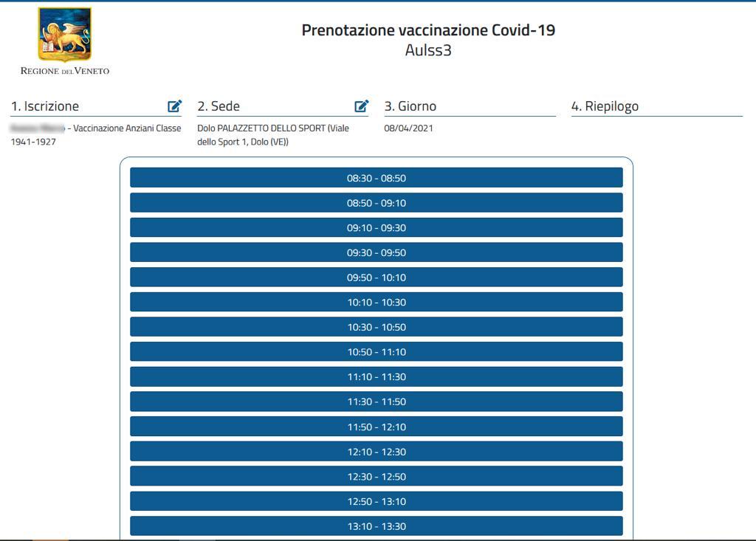Book the 09:30 - 09:50 appointment slot
The height and width of the screenshot is (541, 756).
pyautogui.click(x=377, y=252)
